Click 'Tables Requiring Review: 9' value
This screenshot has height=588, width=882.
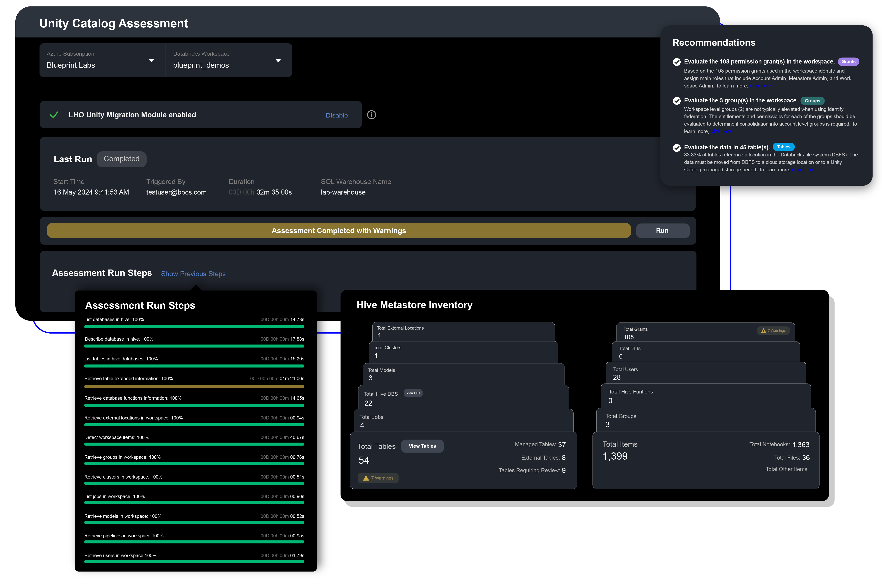[532, 471]
